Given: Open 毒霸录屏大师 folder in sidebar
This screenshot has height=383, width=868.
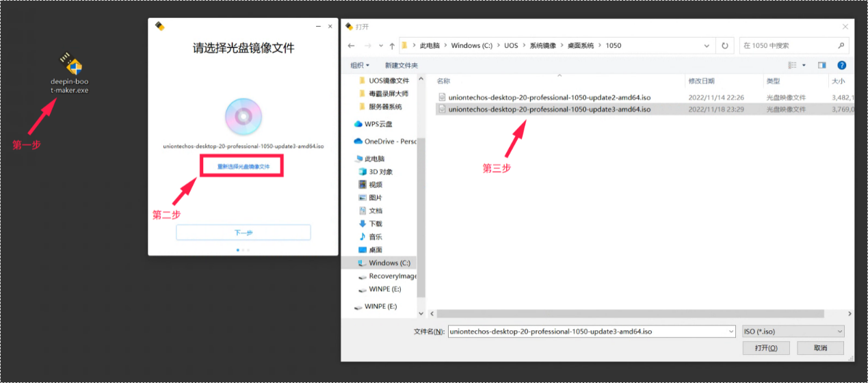Looking at the screenshot, I should [x=388, y=94].
